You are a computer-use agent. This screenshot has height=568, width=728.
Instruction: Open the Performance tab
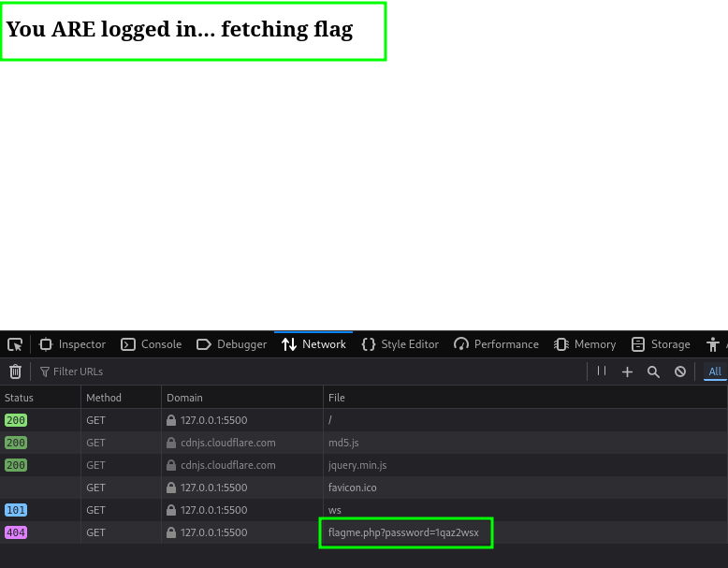(x=496, y=344)
